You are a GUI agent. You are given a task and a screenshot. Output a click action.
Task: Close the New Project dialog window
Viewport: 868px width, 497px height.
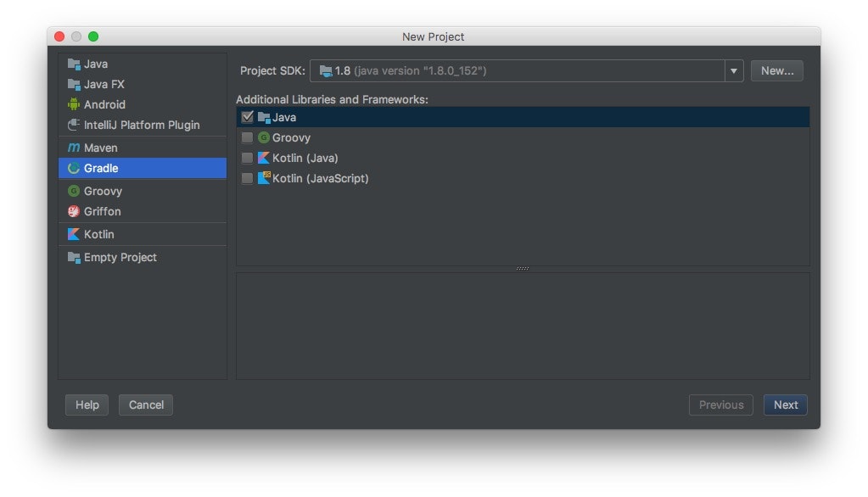[x=59, y=36]
